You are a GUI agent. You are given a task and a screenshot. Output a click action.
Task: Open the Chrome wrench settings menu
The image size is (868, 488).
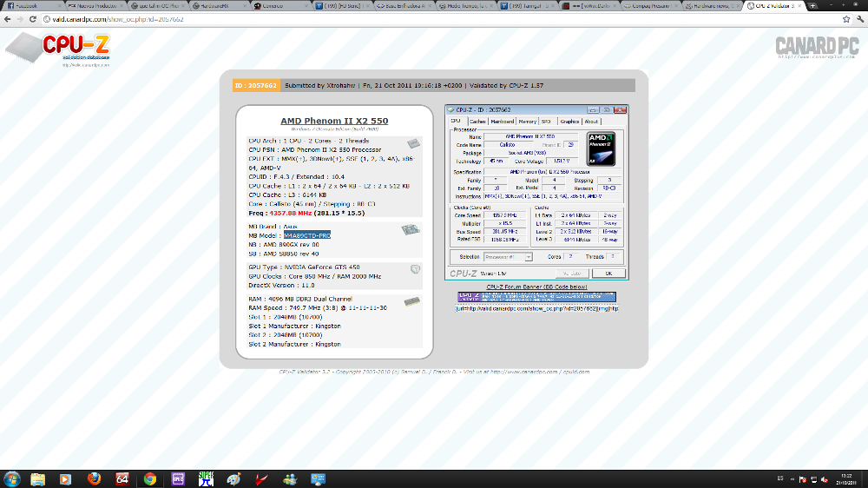(859, 19)
